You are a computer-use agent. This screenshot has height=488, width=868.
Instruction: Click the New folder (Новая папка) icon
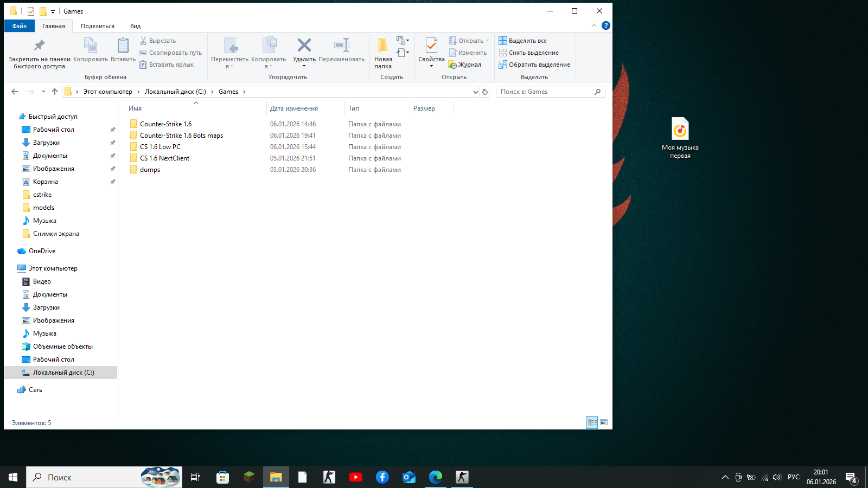coord(382,46)
